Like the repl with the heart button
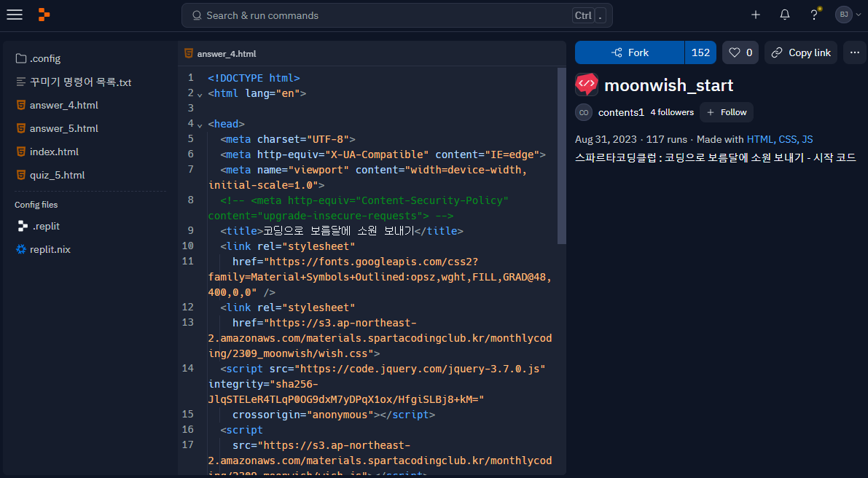Viewport: 868px width, 478px height. coord(740,52)
